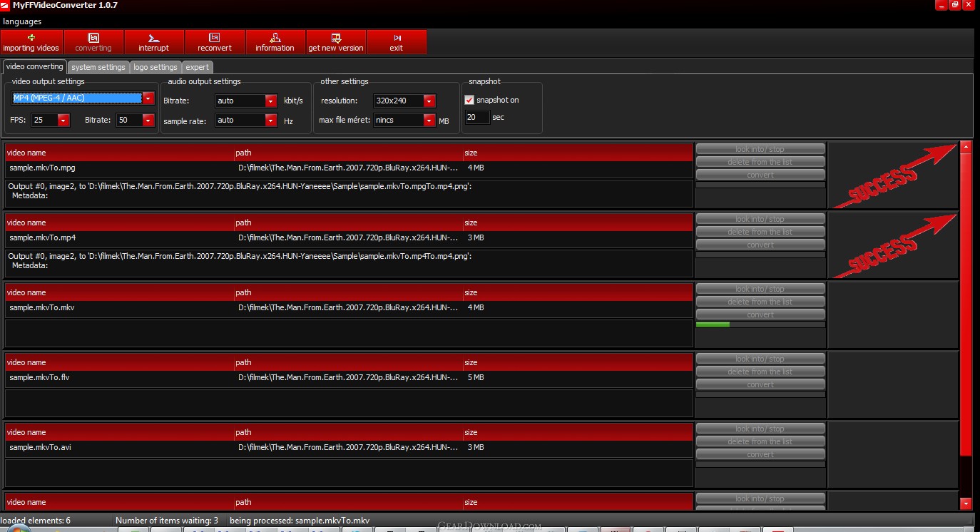Click convert for sample.mkvTo.mpg
The width and height of the screenshot is (980, 532).
(x=760, y=175)
